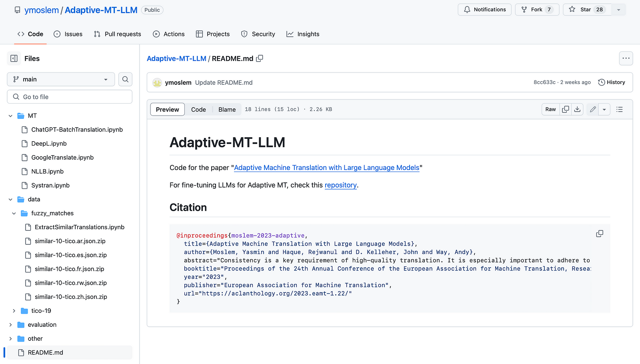
Task: Go to the Pull requests tab
Action: pyautogui.click(x=117, y=34)
